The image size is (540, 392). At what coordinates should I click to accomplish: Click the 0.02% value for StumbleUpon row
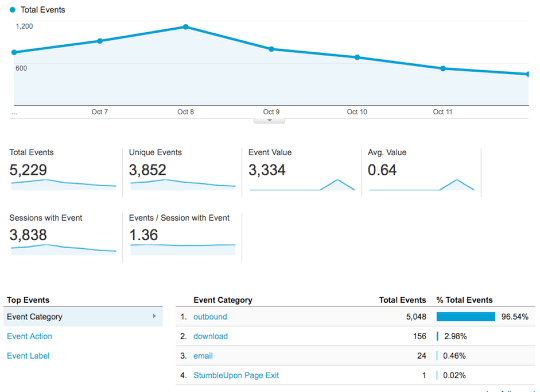click(454, 375)
